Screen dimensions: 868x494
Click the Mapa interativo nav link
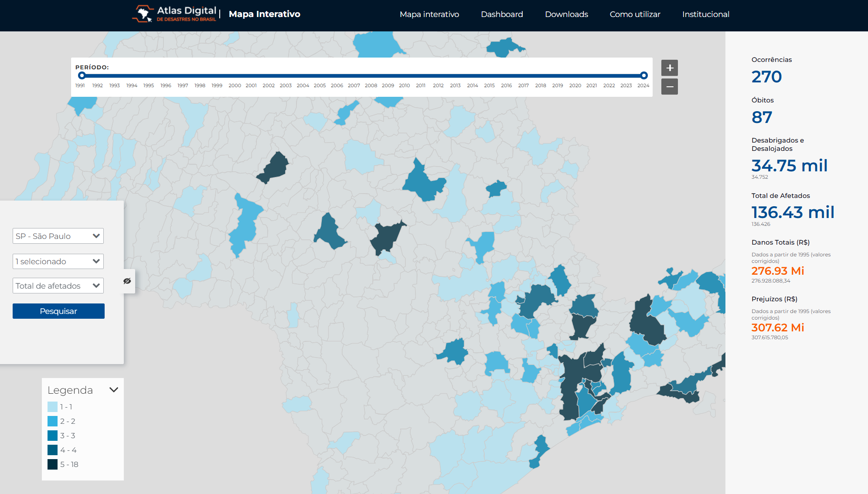[429, 14]
